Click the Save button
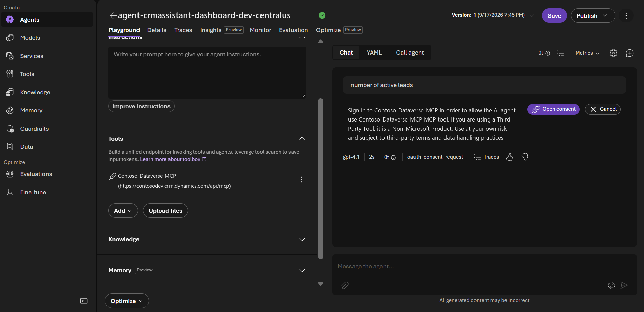The width and height of the screenshot is (644, 312). click(554, 15)
